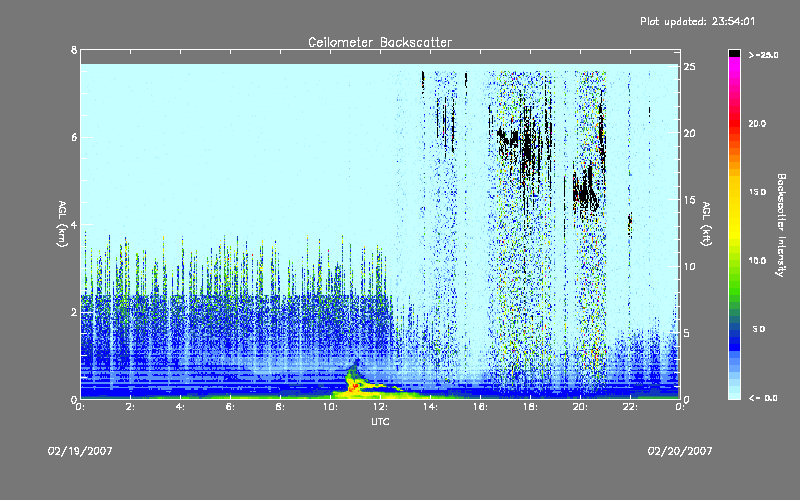The width and height of the screenshot is (800, 500).
Task: Click the 'Plot updated: 23:54:01' timestamp
Action: pos(697,21)
